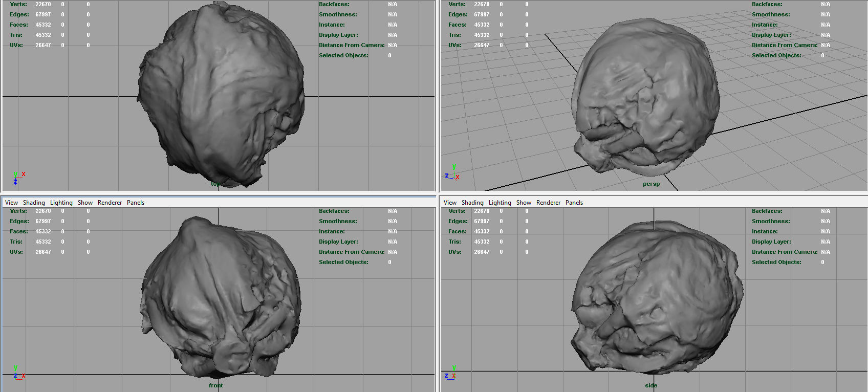Image resolution: width=868 pixels, height=392 pixels.
Task: Click 'Selected Objects:' in the side view
Action: [776, 262]
